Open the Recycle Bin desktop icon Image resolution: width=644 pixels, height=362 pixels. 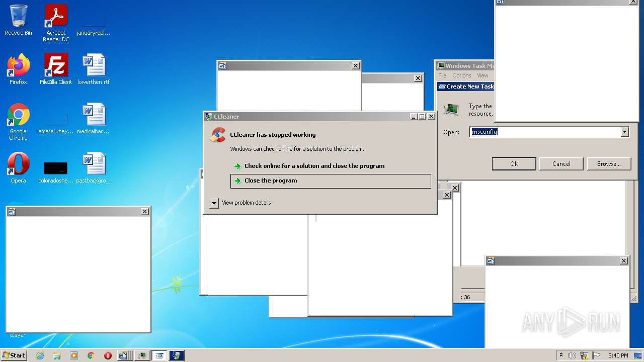pos(18,21)
